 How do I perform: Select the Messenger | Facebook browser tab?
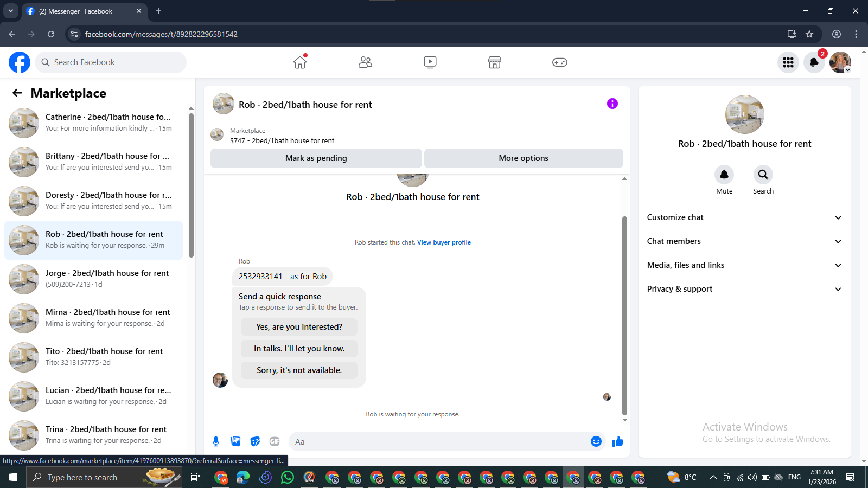(x=84, y=11)
